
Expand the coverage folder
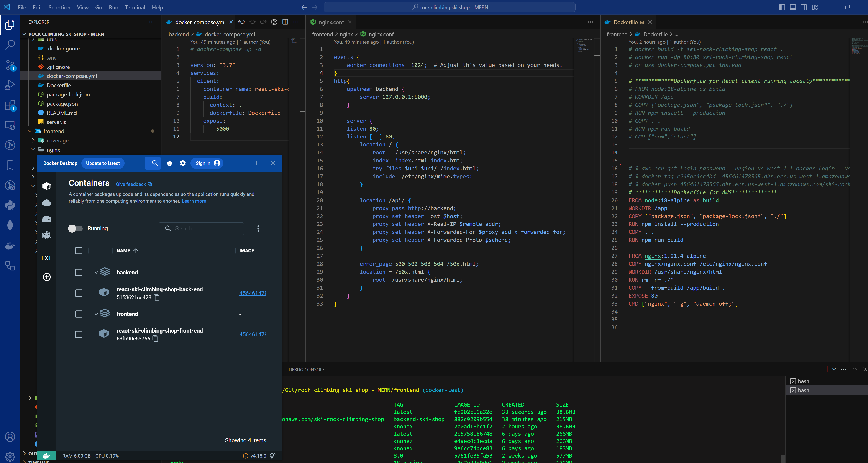click(33, 141)
